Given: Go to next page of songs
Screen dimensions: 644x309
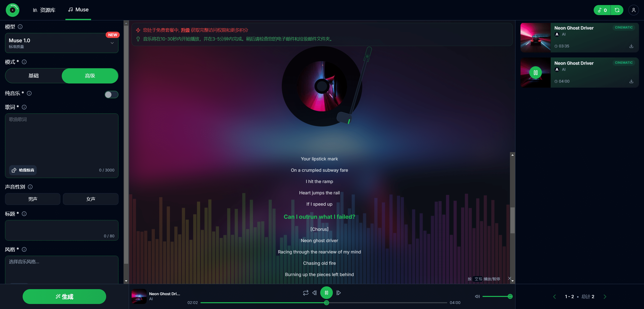Looking at the screenshot, I should pyautogui.click(x=605, y=296).
